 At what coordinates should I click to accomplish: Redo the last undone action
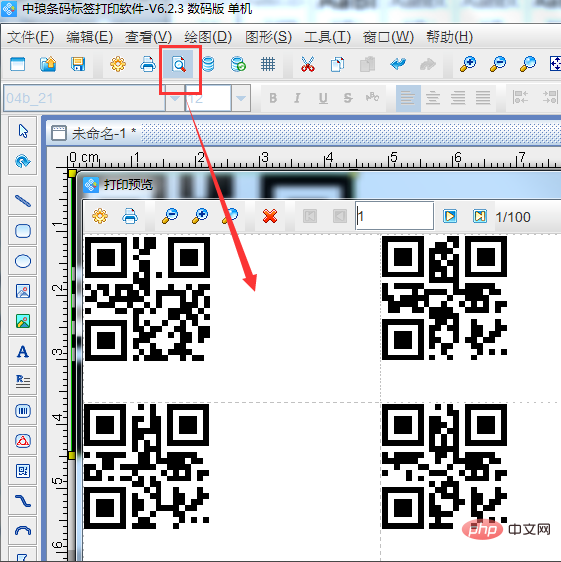[x=428, y=65]
